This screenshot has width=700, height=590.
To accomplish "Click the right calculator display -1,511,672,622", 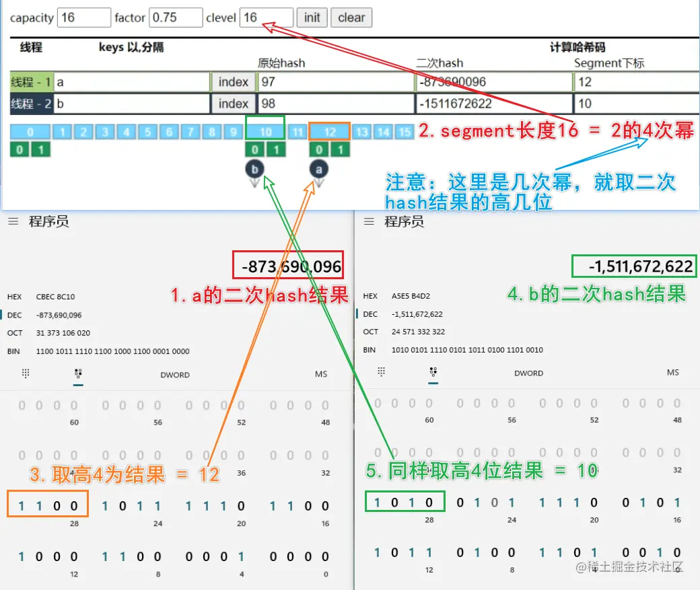I will (x=640, y=266).
